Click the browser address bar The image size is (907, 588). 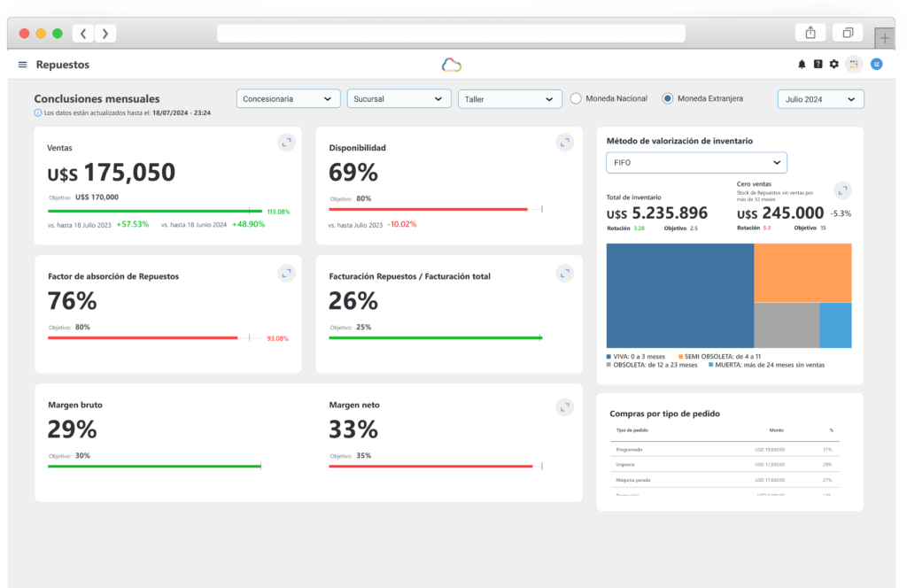[451, 34]
